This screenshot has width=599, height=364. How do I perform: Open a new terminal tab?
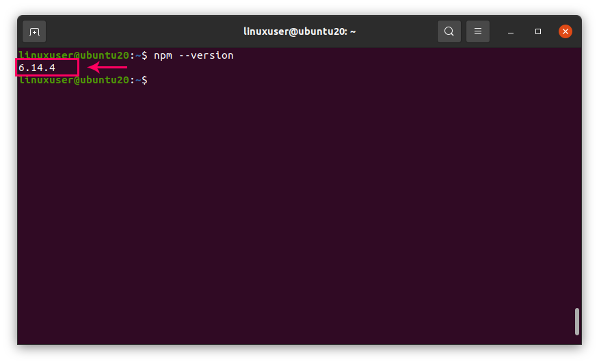pos(34,31)
